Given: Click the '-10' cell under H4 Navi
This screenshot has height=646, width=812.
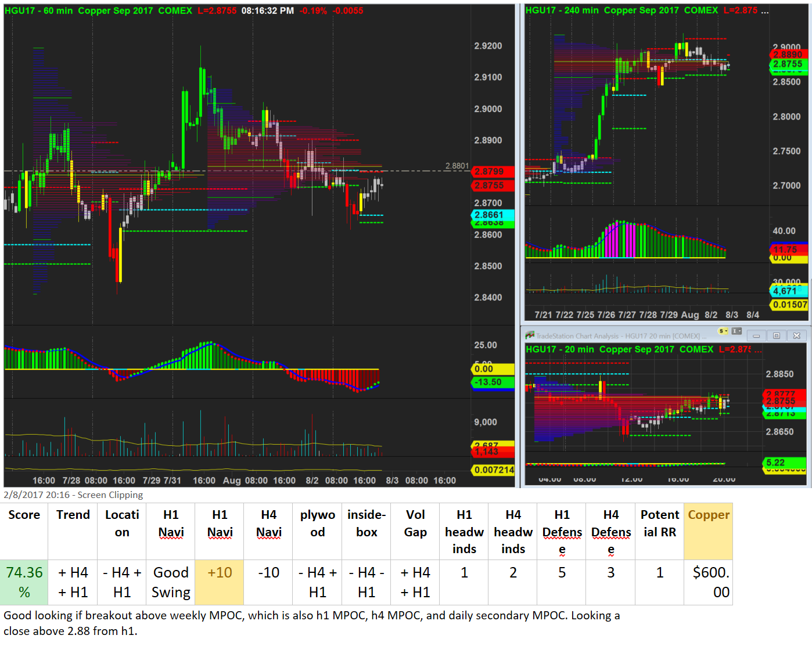Looking at the screenshot, I should pyautogui.click(x=268, y=582).
